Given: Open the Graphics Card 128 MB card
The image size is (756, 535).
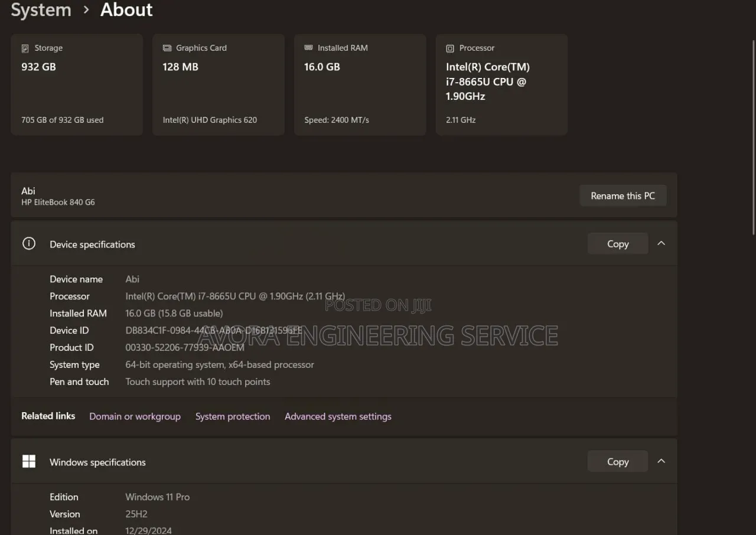Looking at the screenshot, I should point(219,84).
